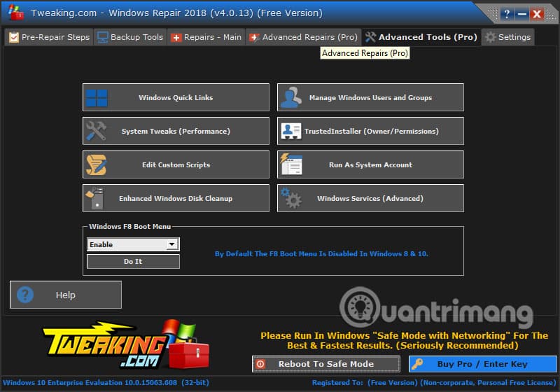Expand the F8 Boot Menu Enable dropdown
Viewport: 560px width, 392px height.
[171, 244]
